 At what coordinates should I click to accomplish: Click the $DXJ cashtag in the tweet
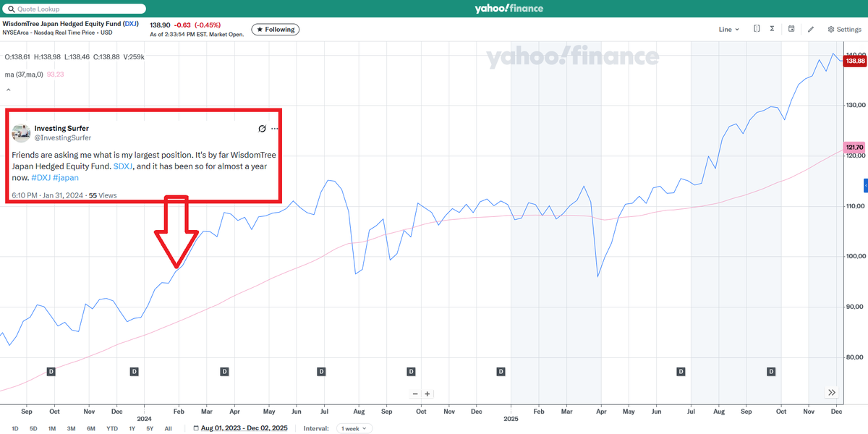[x=123, y=166]
